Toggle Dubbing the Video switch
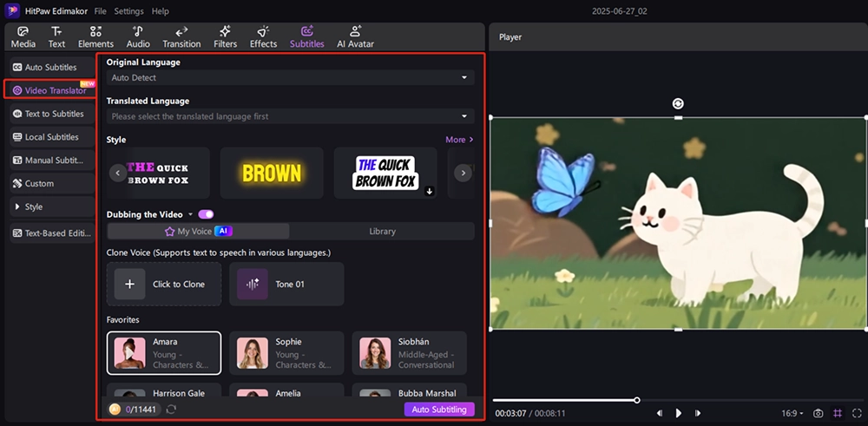 click(x=206, y=214)
